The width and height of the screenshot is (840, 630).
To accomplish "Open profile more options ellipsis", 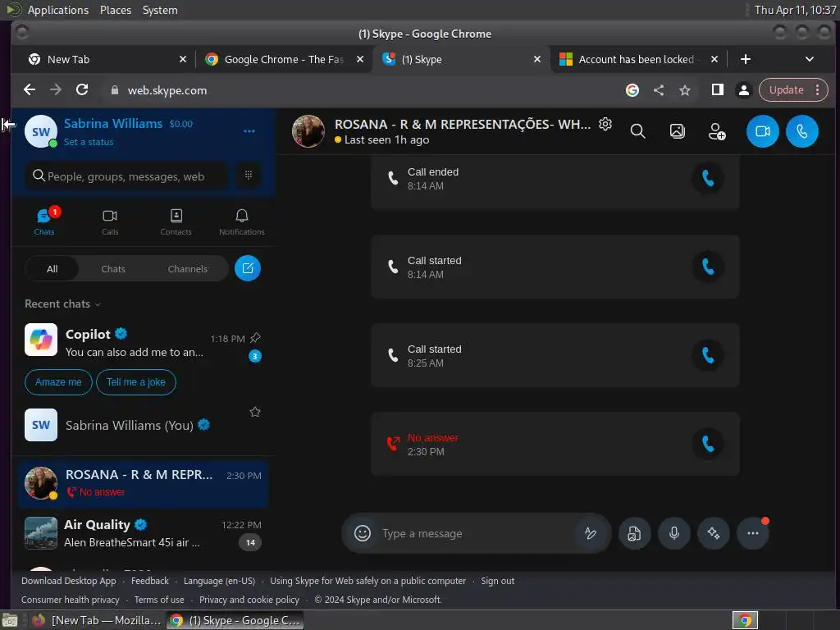I will coord(249,131).
